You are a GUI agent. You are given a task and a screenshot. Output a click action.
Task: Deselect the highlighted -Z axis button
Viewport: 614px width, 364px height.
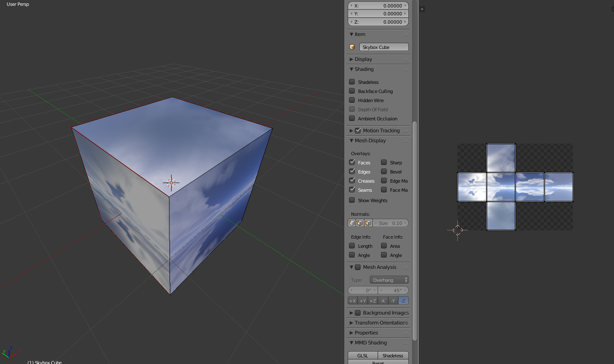click(x=403, y=300)
